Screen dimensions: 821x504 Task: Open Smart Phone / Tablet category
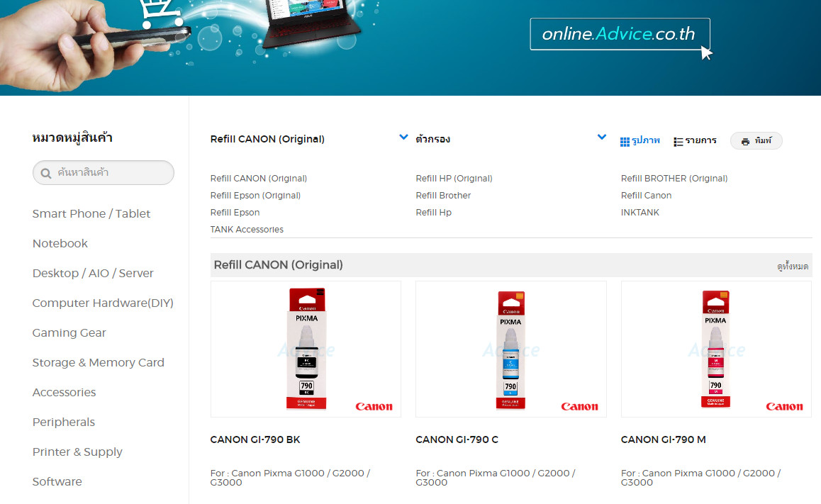(x=91, y=213)
